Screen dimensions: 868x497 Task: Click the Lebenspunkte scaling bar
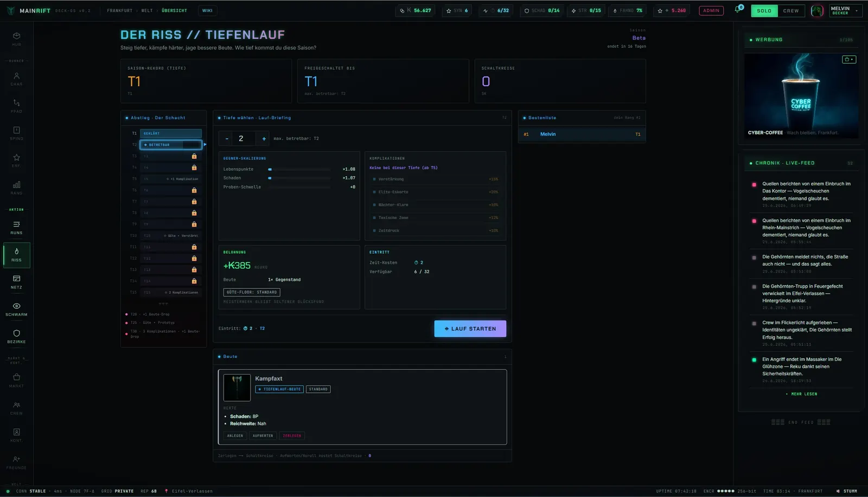click(299, 169)
